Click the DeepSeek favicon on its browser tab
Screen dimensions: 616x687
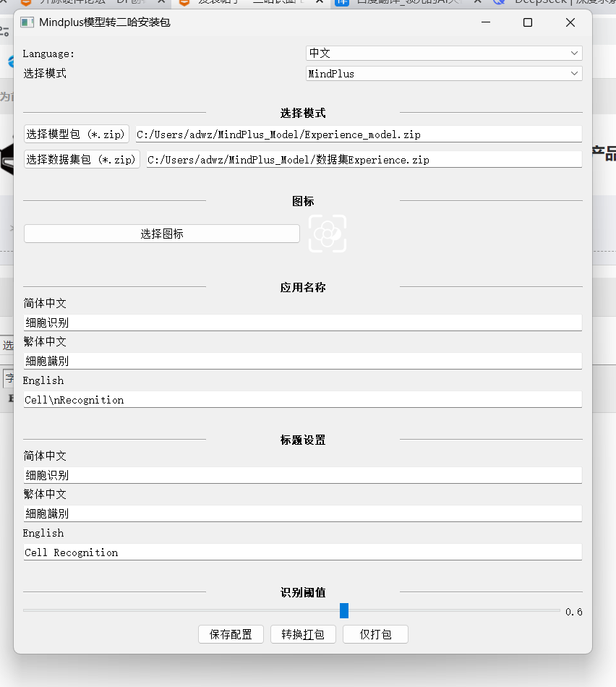[x=500, y=4]
